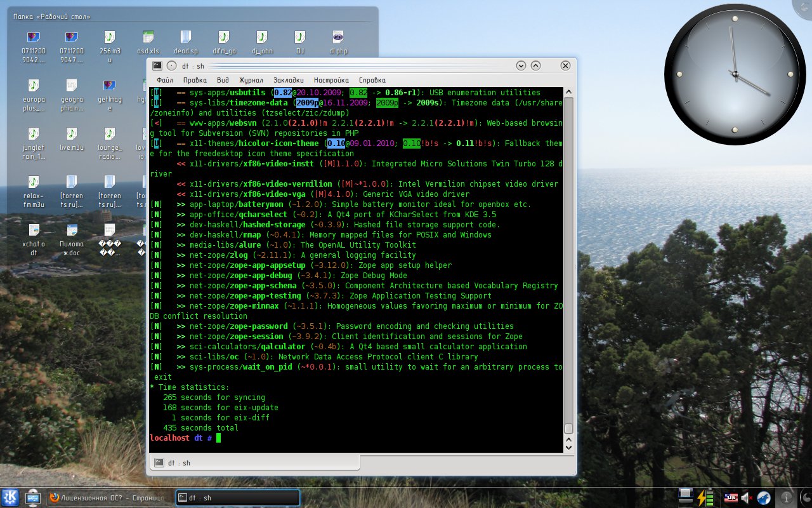This screenshot has width=812, height=508.
Task: Click the '435 seconds total' line
Action: (200, 428)
